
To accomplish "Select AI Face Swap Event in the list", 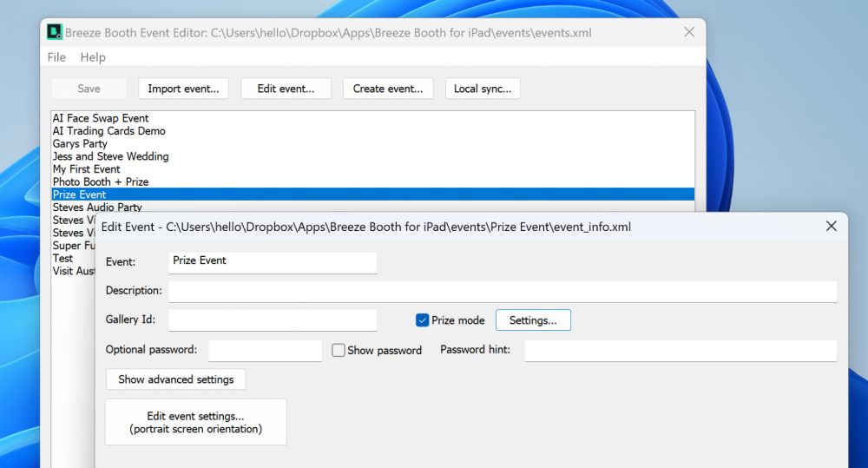I will 373,118.
